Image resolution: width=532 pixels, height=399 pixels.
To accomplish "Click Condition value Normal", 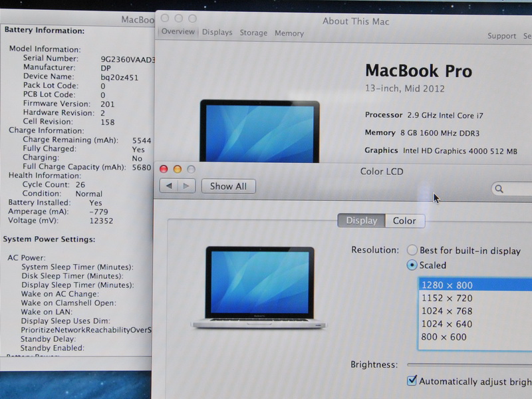I will pos(89,194).
